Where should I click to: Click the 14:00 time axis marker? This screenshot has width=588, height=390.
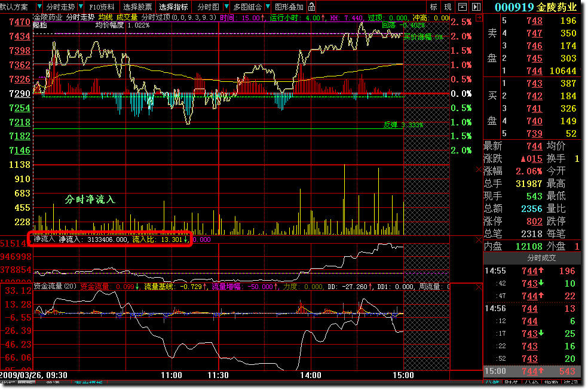pyautogui.click(x=311, y=375)
